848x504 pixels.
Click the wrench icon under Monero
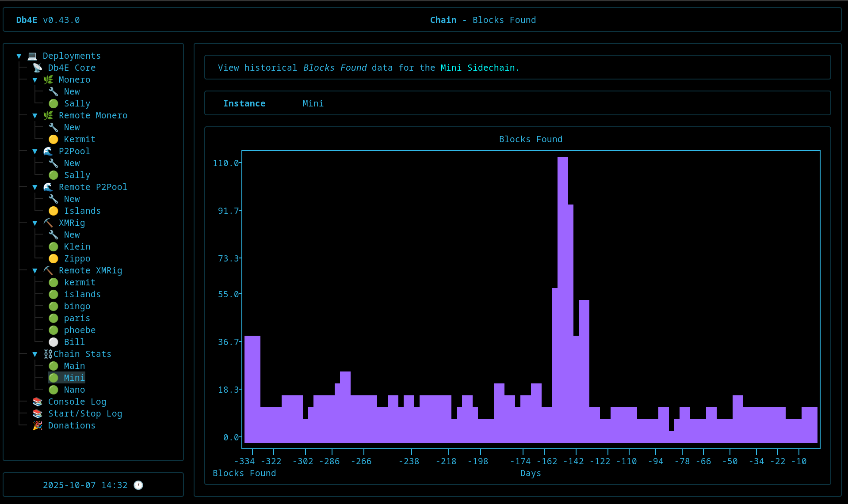[x=53, y=91]
